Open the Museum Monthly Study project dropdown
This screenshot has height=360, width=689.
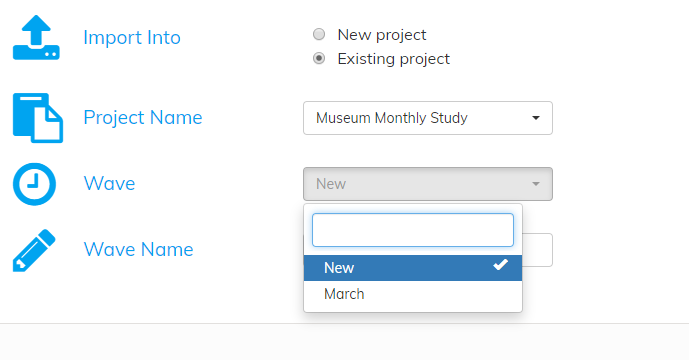point(428,118)
